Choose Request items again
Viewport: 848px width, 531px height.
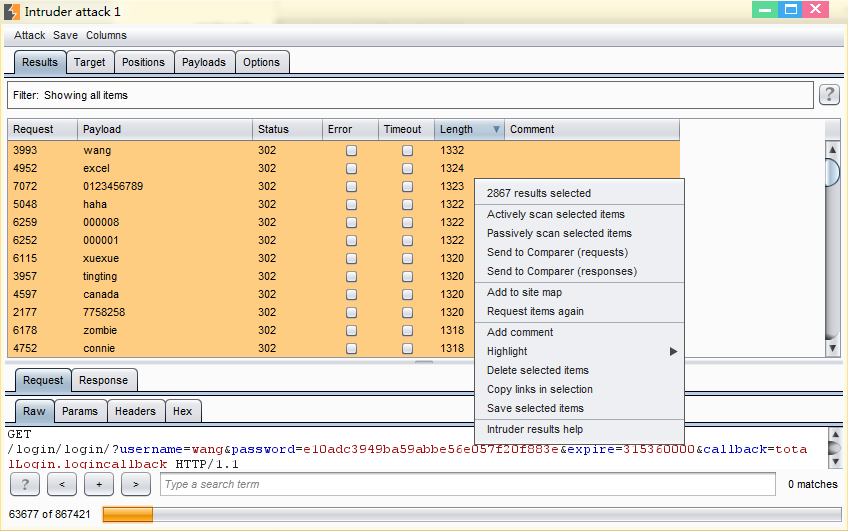[579, 311]
